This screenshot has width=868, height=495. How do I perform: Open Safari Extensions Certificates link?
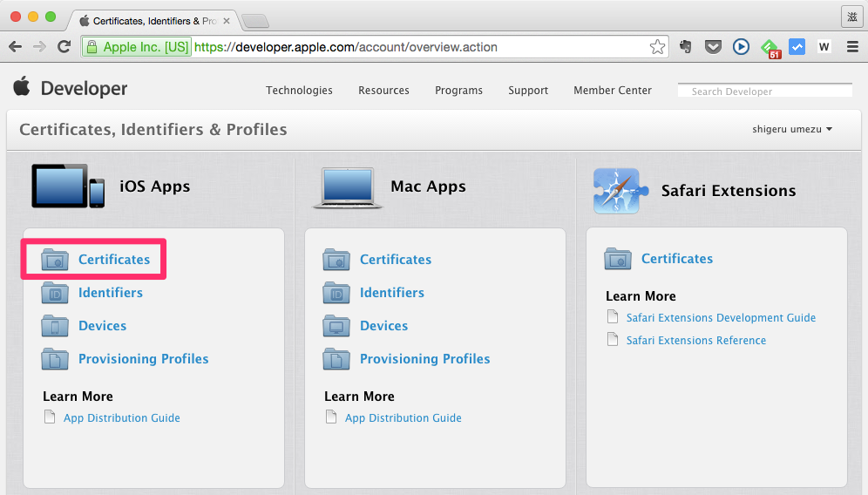(677, 259)
